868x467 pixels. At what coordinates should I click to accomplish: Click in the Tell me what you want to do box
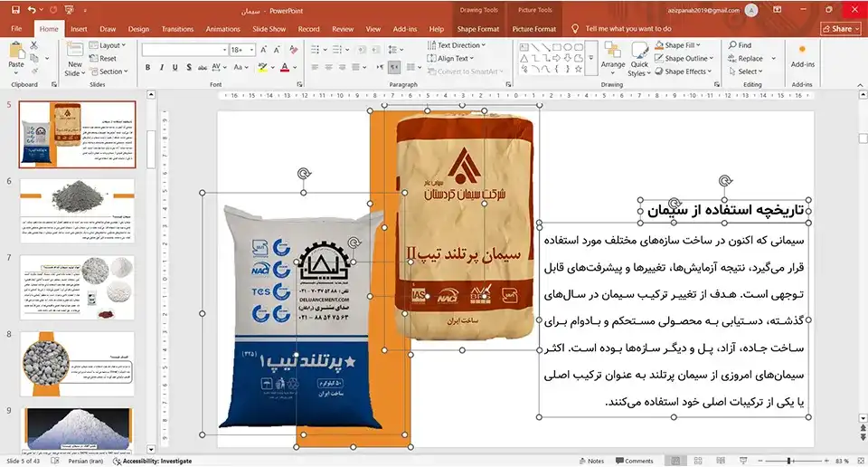[x=628, y=29]
